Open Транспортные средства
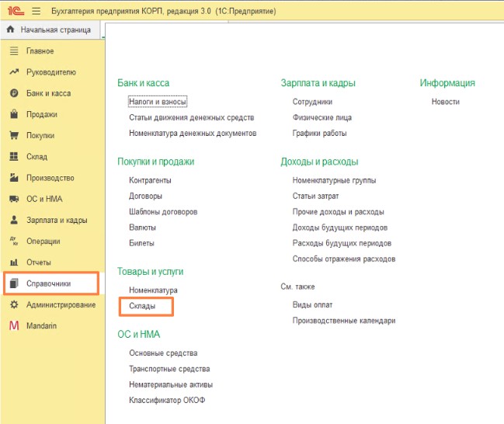Screen dimensions: 504x424 tap(169, 369)
